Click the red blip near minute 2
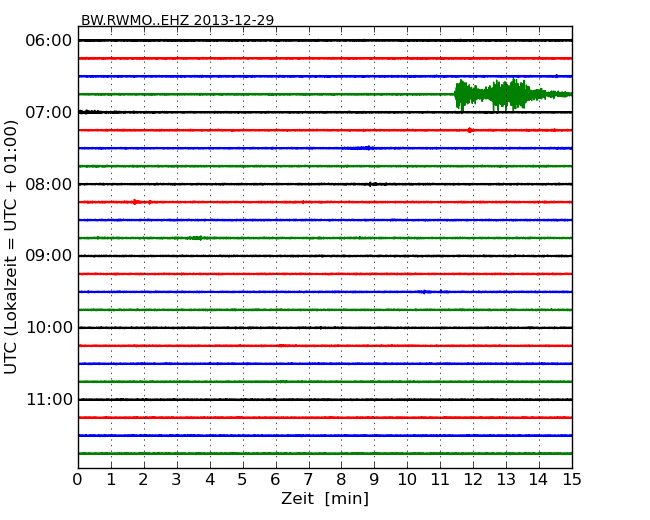Screen dimensions: 650x520 tap(141, 202)
